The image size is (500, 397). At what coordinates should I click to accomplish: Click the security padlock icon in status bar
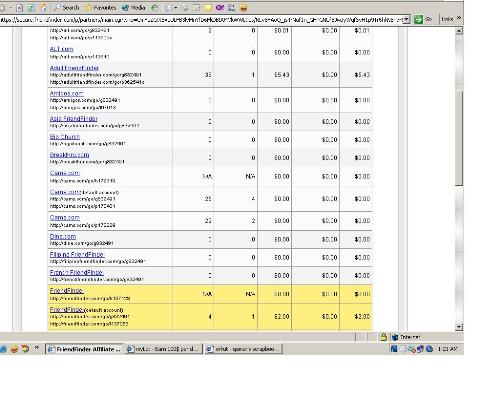tap(383, 337)
